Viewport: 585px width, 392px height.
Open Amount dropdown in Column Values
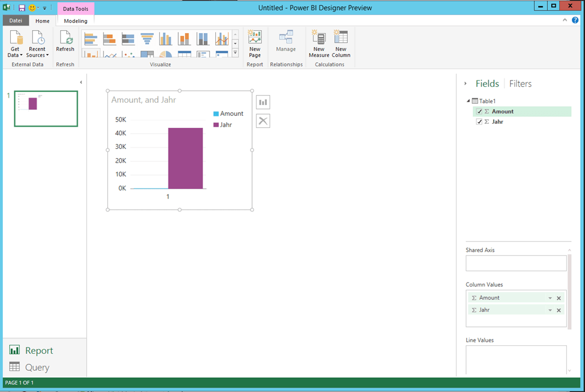coord(550,298)
